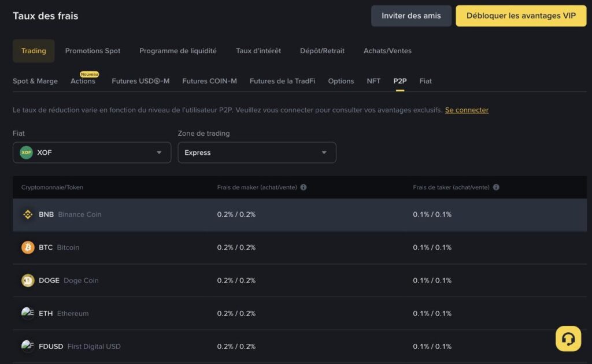The image size is (592, 364).
Task: Click the BTC row taker fee value
Action: click(432, 247)
